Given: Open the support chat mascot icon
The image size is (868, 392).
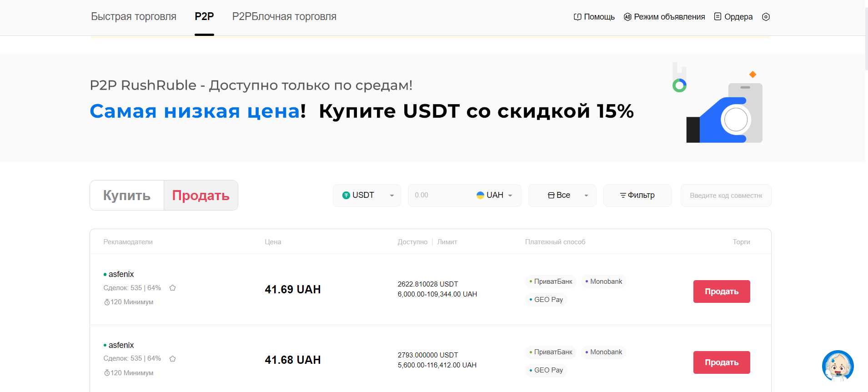Looking at the screenshot, I should pyautogui.click(x=838, y=366).
